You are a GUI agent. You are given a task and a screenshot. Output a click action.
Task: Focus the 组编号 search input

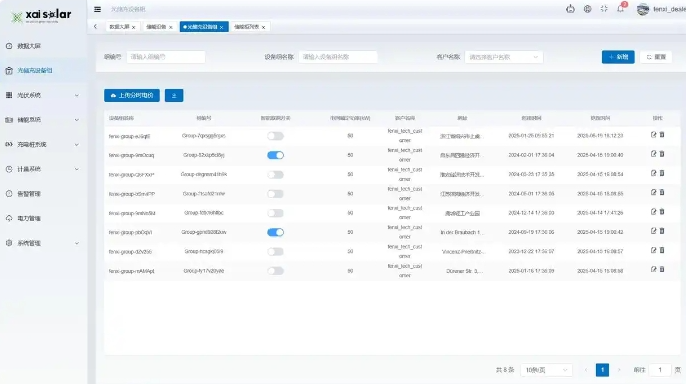point(166,57)
